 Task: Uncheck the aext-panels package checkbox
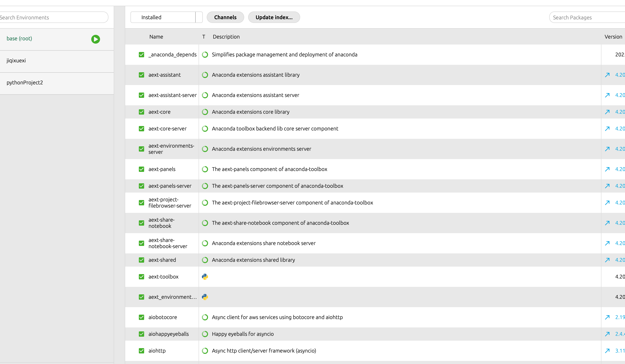click(141, 169)
